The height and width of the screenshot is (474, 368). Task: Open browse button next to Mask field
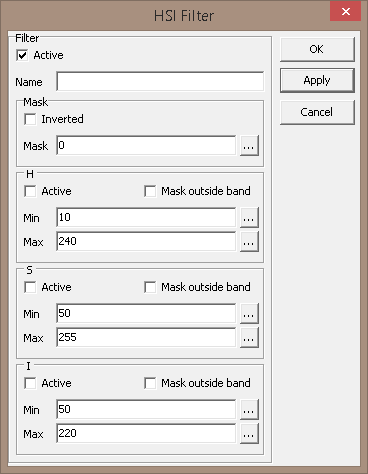pyautogui.click(x=249, y=146)
